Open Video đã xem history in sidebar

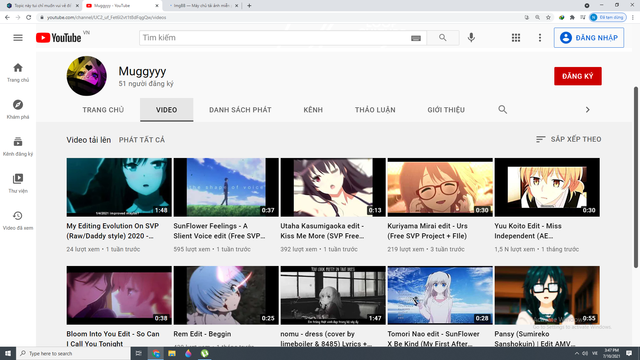(18, 220)
